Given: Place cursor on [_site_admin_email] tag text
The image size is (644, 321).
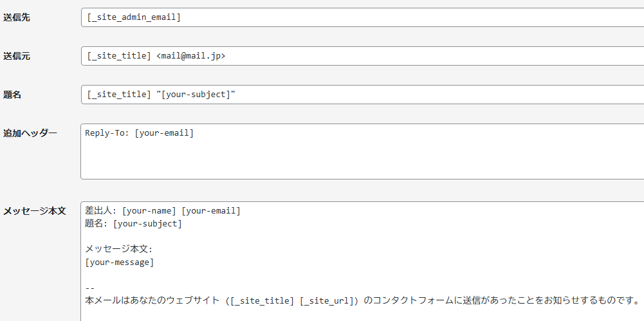Looking at the screenshot, I should 134,17.
